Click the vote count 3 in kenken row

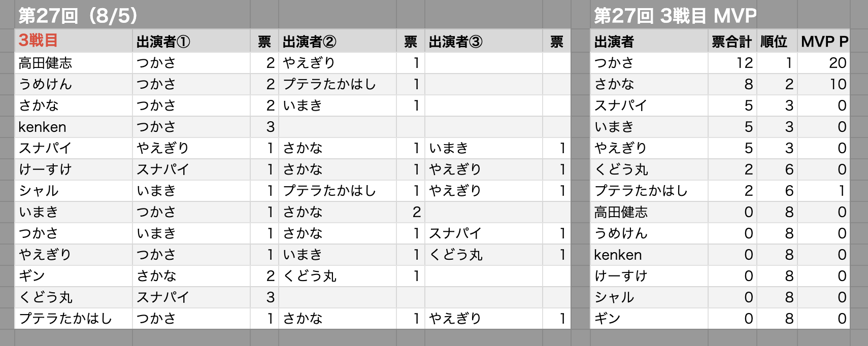(264, 127)
